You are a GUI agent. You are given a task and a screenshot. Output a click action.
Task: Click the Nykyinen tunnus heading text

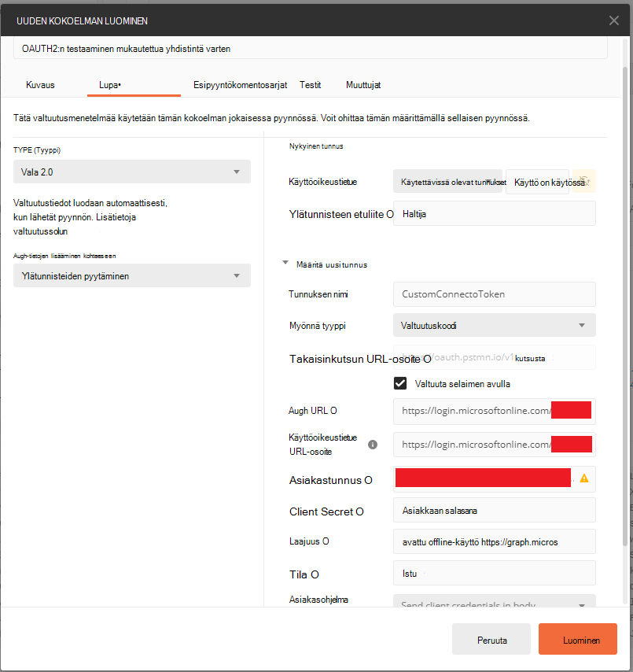(316, 146)
